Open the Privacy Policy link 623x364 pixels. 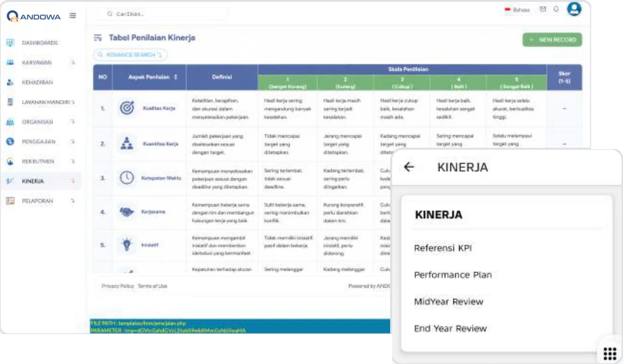coord(117,286)
